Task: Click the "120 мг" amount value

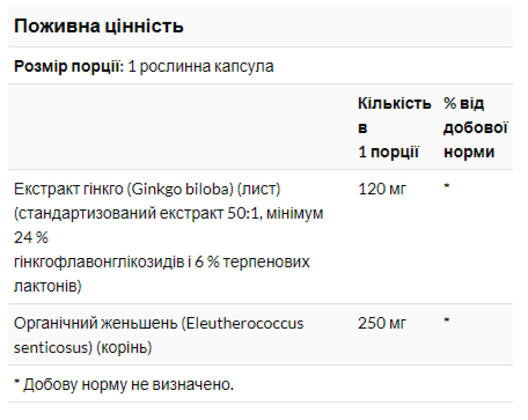Action: tap(382, 188)
